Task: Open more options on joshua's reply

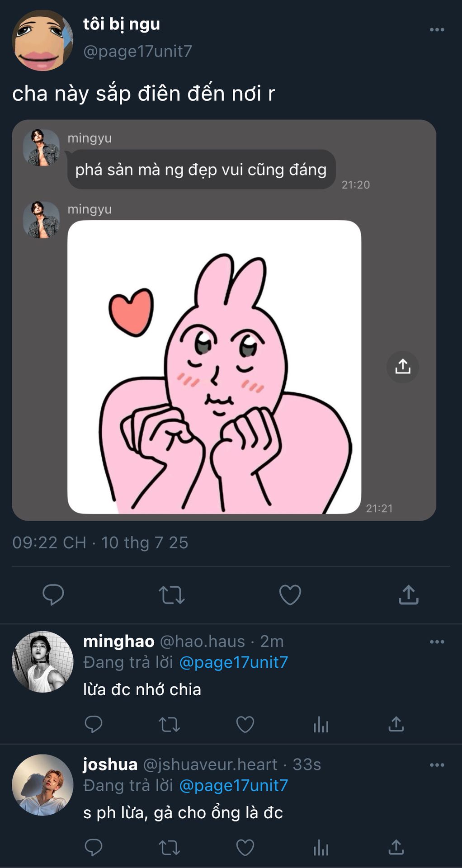Action: tap(437, 765)
